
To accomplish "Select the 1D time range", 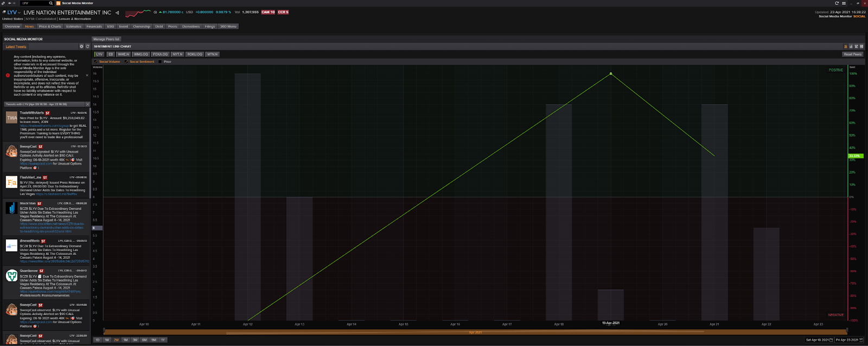I will [x=98, y=340].
